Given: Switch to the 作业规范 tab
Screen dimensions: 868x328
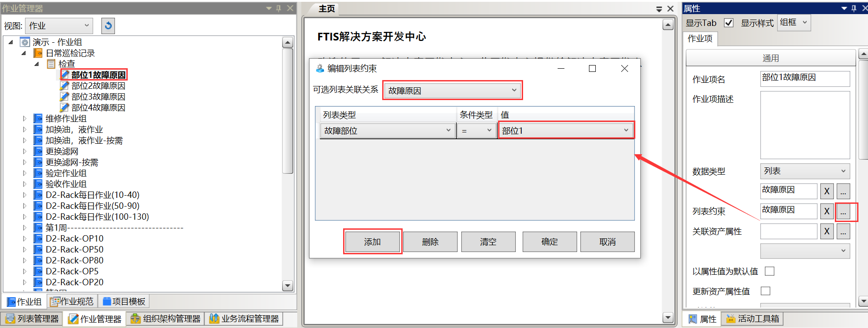Looking at the screenshot, I should pos(72,302).
